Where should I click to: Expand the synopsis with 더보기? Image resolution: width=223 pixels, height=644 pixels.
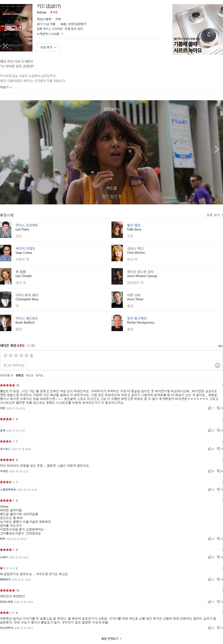click(x=6, y=87)
